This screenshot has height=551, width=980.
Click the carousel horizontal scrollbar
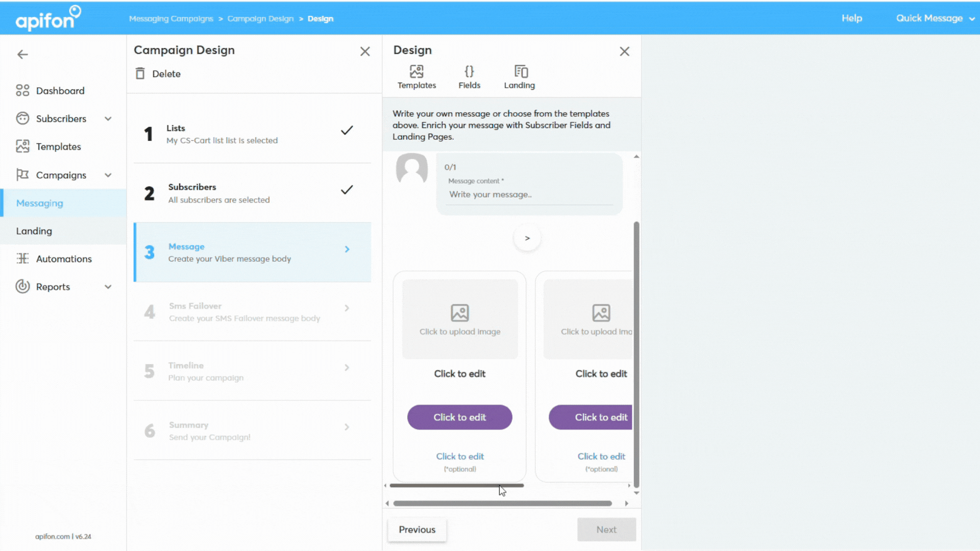(x=456, y=486)
